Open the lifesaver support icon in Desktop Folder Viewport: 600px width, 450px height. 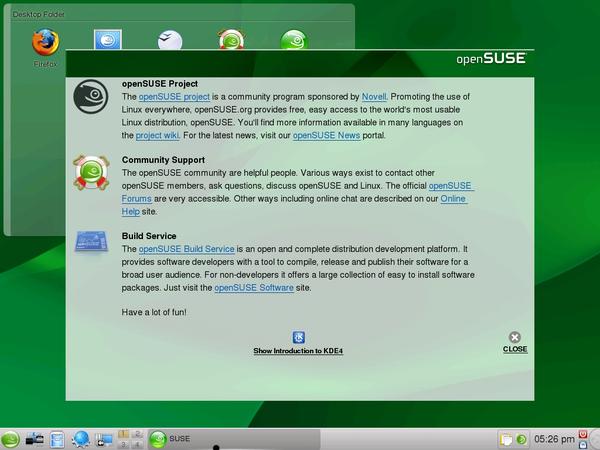tap(232, 40)
